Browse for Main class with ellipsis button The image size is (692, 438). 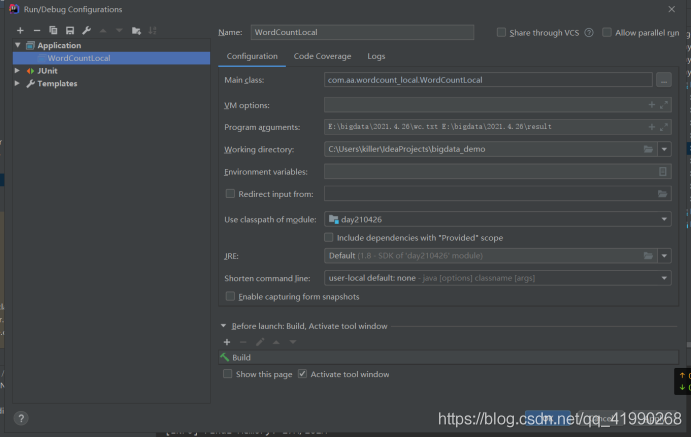(x=664, y=80)
